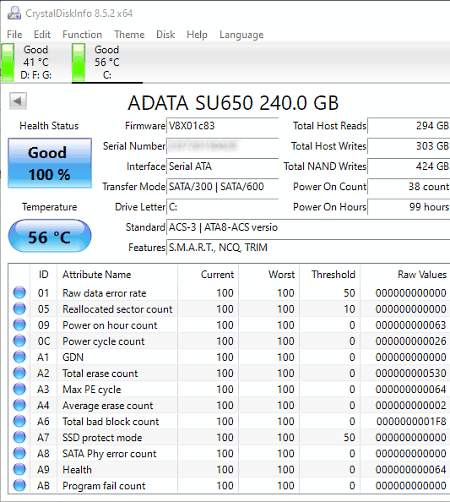
Task: Click the Raw Values column header
Action: pyautogui.click(x=405, y=274)
